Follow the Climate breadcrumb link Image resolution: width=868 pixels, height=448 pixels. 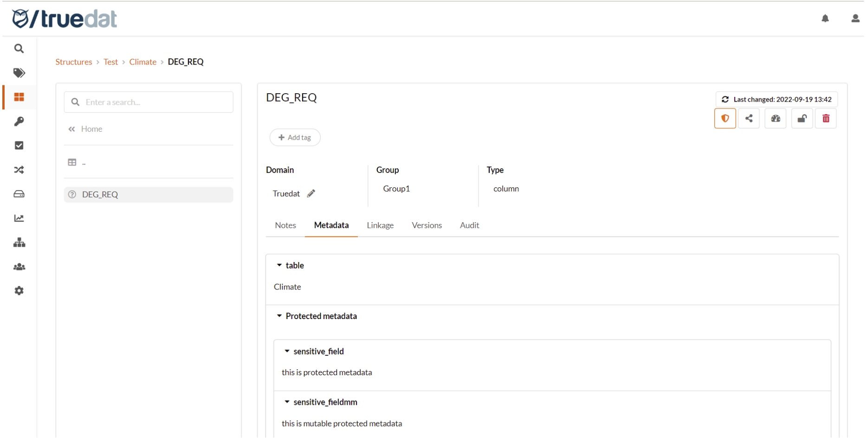[143, 62]
